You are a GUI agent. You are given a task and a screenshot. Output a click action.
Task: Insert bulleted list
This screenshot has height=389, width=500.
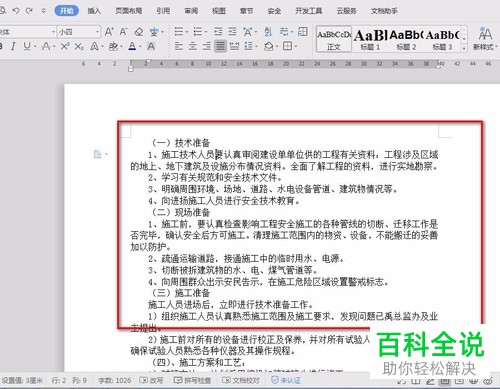(x=179, y=32)
